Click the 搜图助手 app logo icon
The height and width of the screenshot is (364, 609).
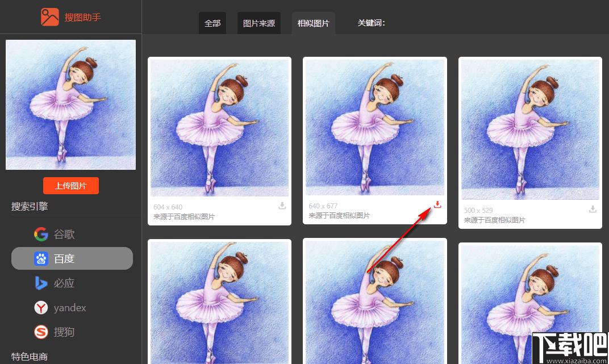(50, 17)
